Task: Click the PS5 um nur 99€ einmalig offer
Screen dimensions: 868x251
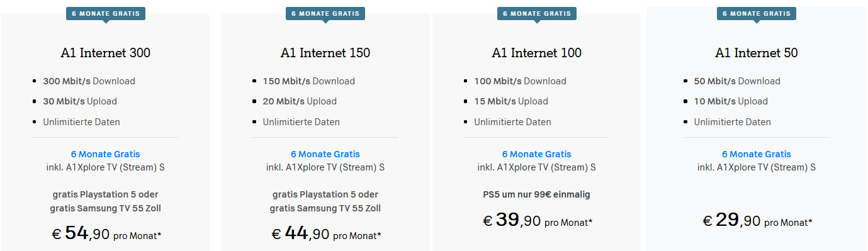Action: pyautogui.click(x=536, y=194)
